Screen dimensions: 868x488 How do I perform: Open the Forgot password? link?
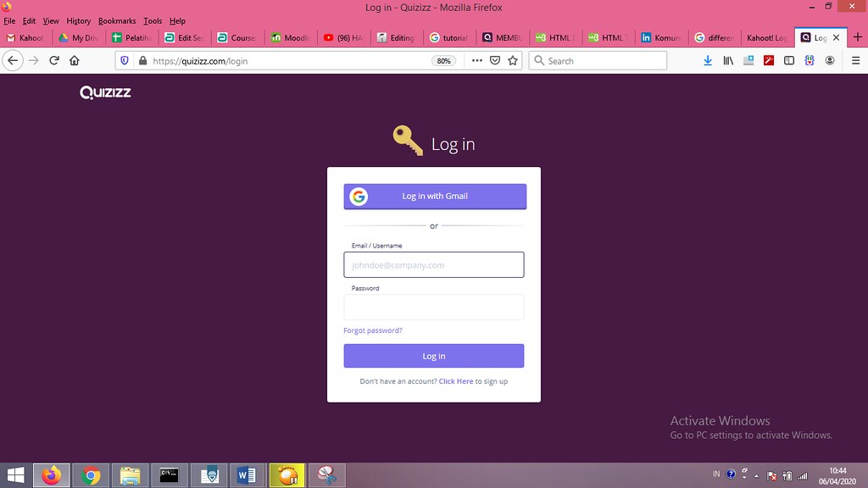373,330
